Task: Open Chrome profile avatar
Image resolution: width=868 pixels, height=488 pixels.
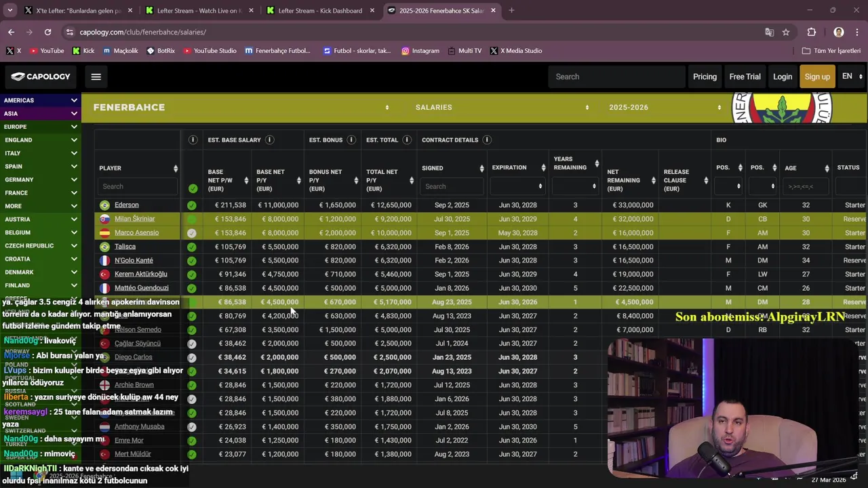Action: tap(839, 32)
